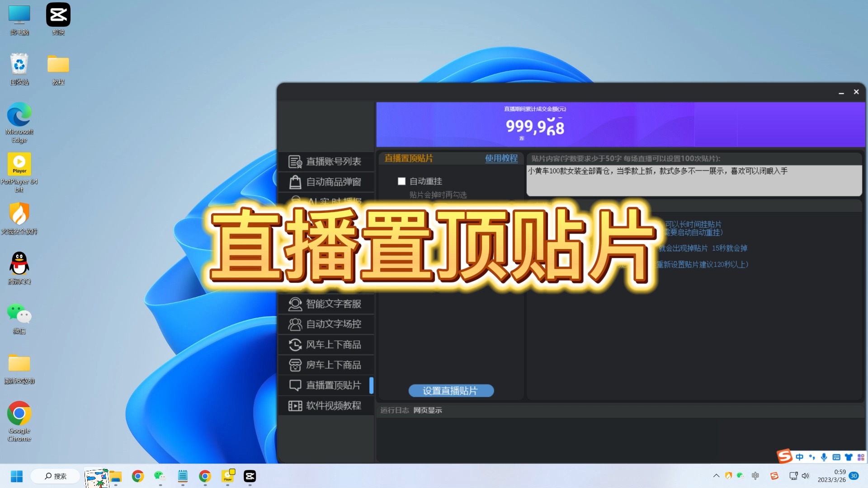The width and height of the screenshot is (868, 488).
Task: Open the 使用教程 link
Action: tap(501, 158)
